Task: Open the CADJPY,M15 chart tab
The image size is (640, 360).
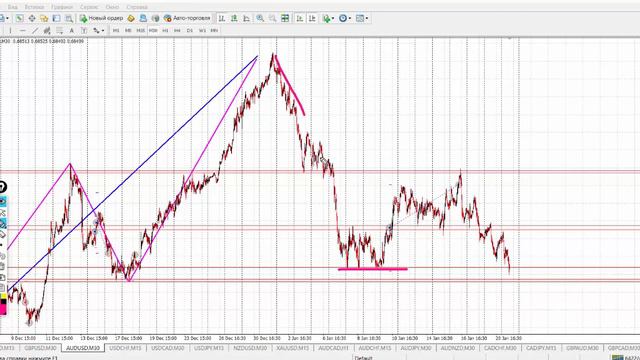Action: 541,348
